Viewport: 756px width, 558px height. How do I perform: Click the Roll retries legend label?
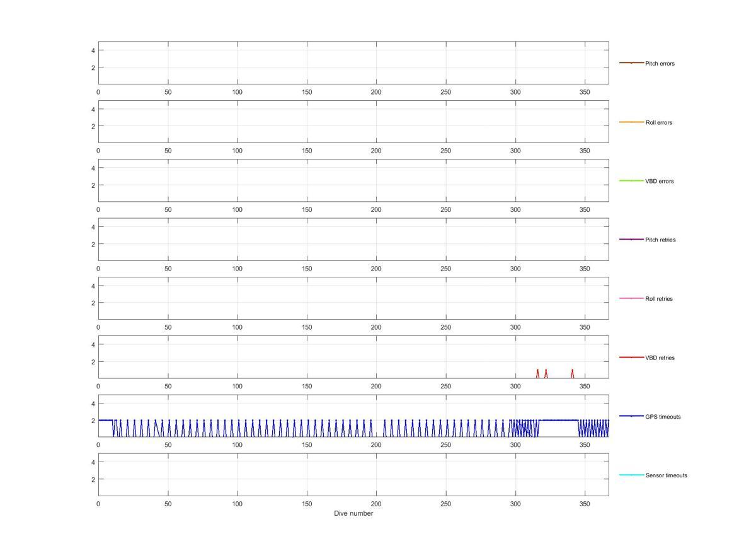pos(659,299)
